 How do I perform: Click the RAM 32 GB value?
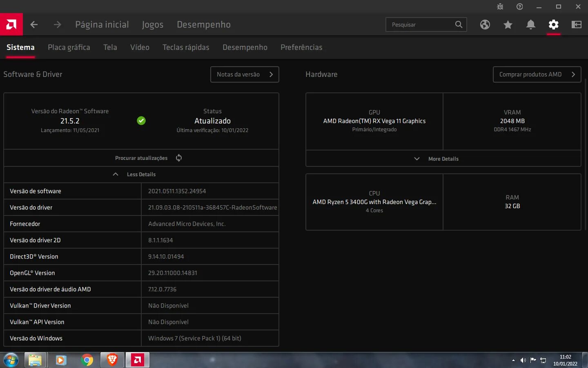point(512,206)
